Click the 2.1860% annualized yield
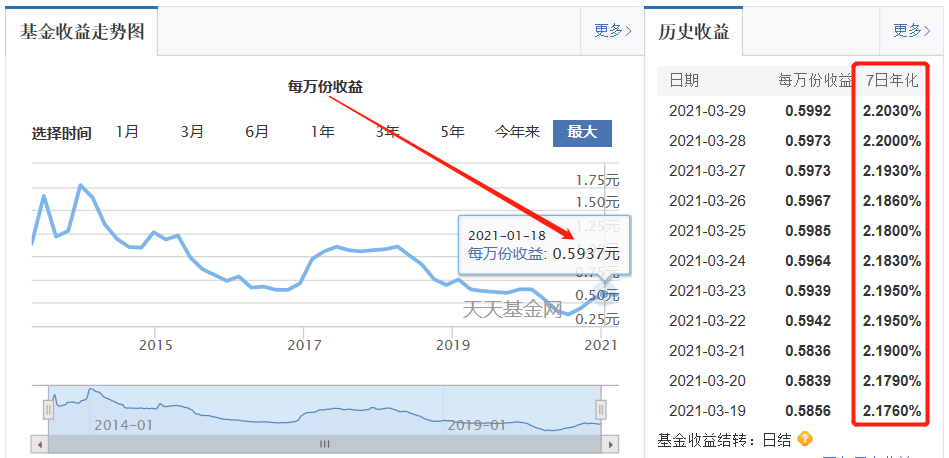The width and height of the screenshot is (949, 458). click(892, 201)
